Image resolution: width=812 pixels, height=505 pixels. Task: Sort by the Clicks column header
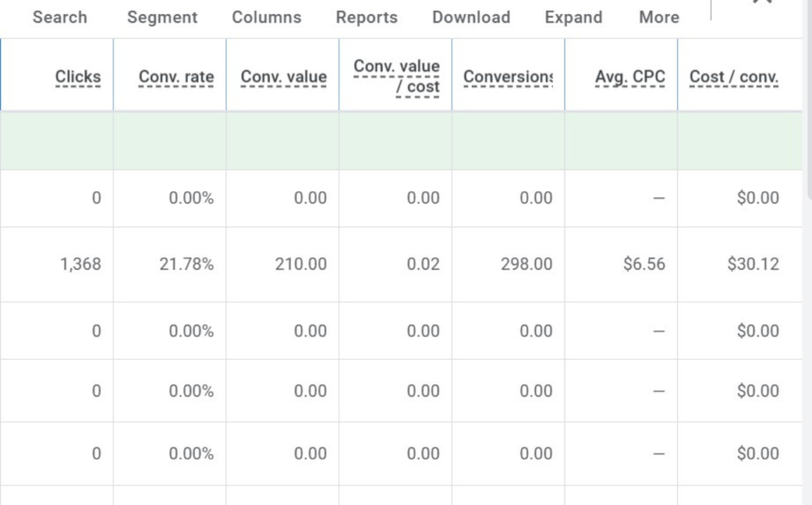pyautogui.click(x=78, y=77)
